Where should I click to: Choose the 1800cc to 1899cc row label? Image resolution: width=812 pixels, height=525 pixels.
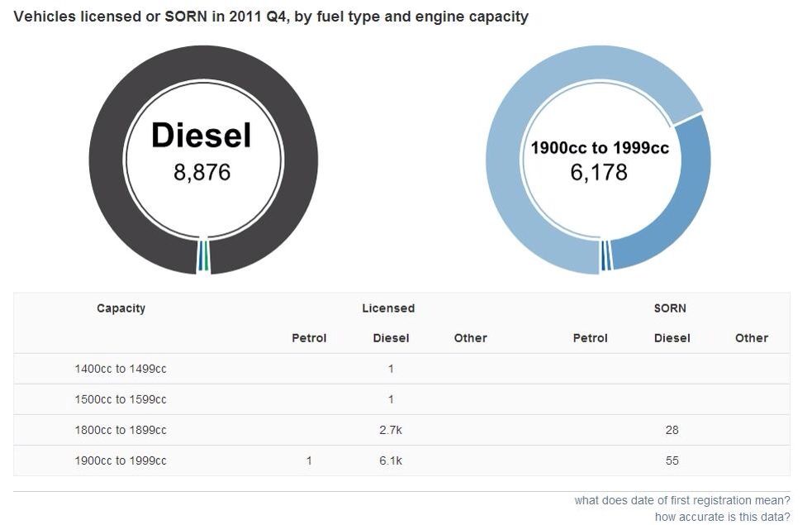click(121, 430)
